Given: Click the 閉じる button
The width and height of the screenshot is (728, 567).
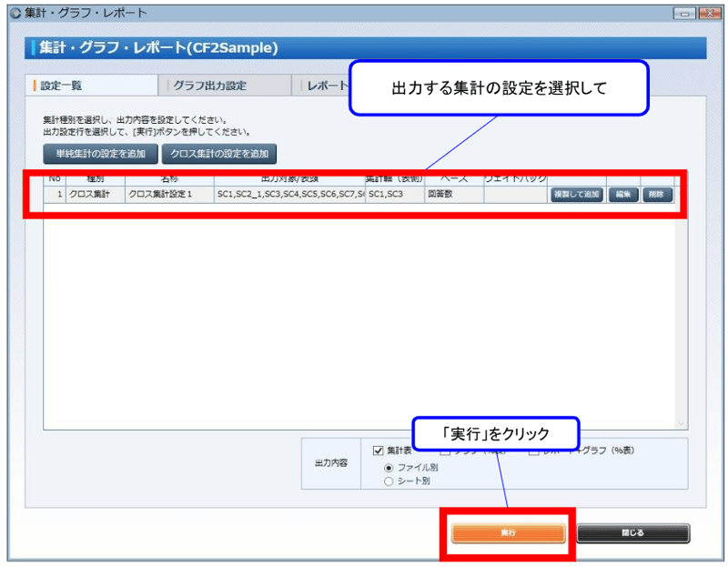Looking at the screenshot, I should tap(632, 534).
